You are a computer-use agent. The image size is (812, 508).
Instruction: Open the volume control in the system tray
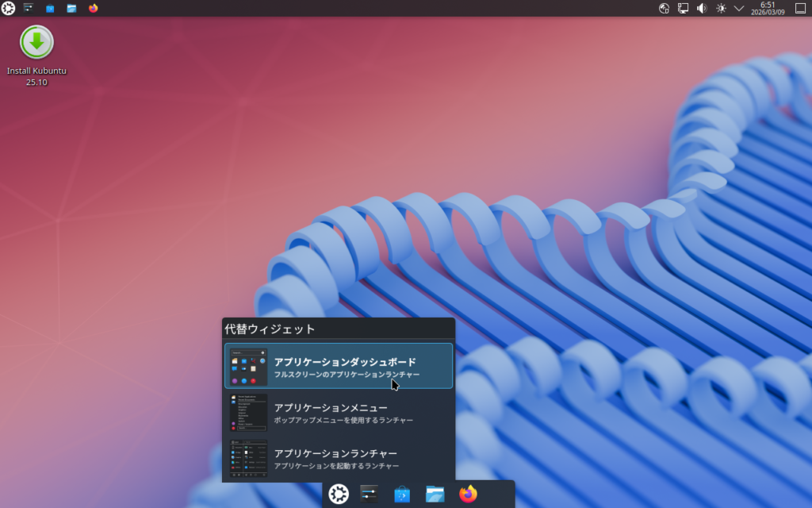[702, 8]
